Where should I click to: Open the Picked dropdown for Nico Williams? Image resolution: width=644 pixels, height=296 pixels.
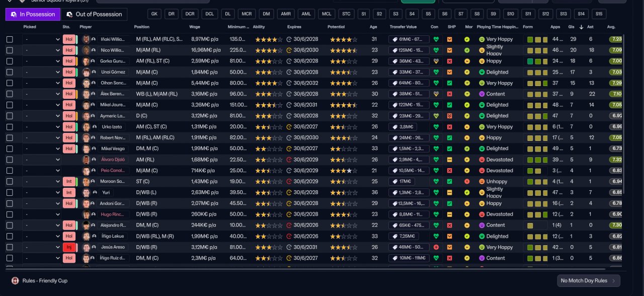(x=42, y=50)
